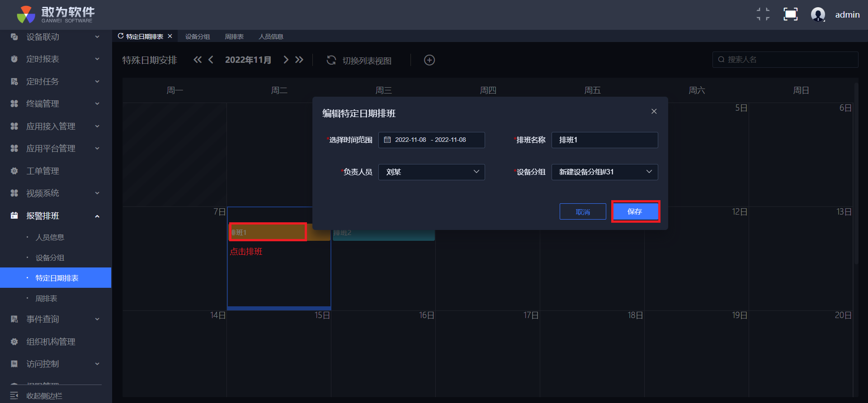Open the 负责人员 dropdown
Screen dimensions: 868x403
(431, 172)
